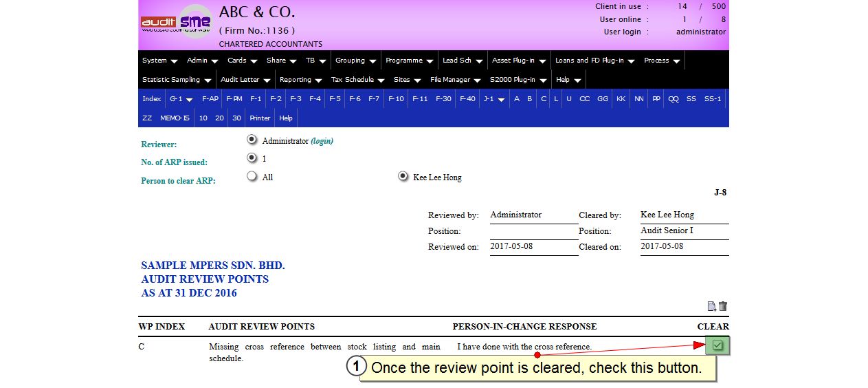Open the Index tab in blue bar
This screenshot has height=388, width=868.
click(x=151, y=99)
